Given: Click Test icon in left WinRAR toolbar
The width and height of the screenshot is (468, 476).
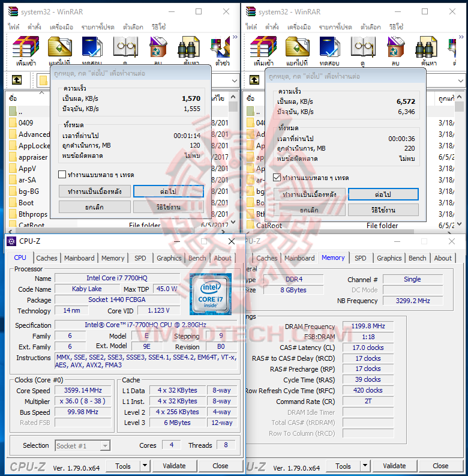Looking at the screenshot, I should click(x=92, y=47).
